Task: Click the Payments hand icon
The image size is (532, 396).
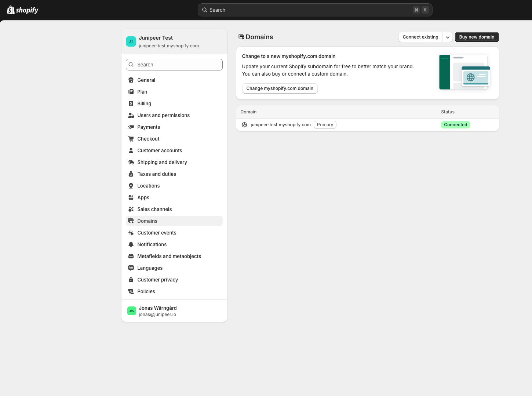Action: 131,127
